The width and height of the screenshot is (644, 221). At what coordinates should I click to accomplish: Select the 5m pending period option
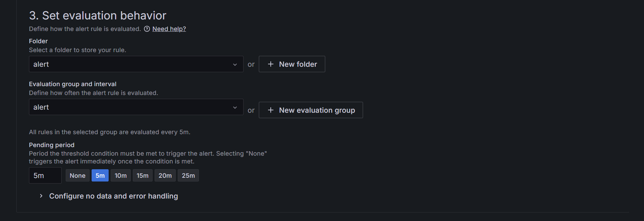(x=100, y=175)
